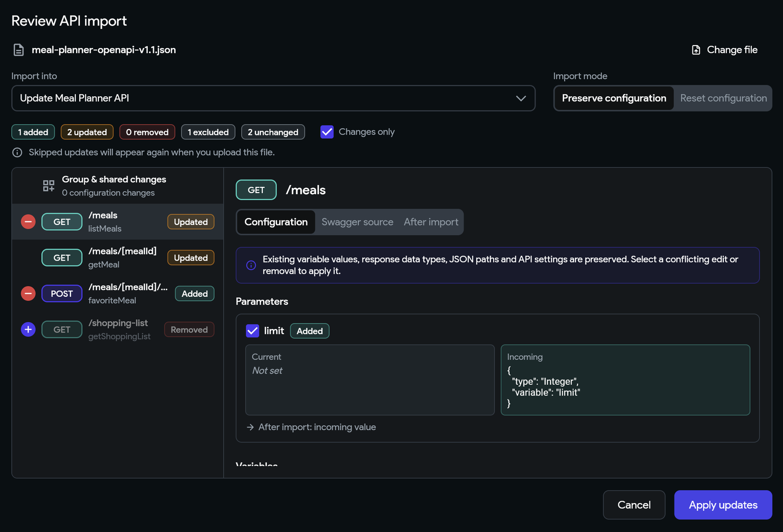Viewport: 783px width, 532px height.
Task: Click the chevron arrow of Import into dropdown
Action: pos(521,98)
